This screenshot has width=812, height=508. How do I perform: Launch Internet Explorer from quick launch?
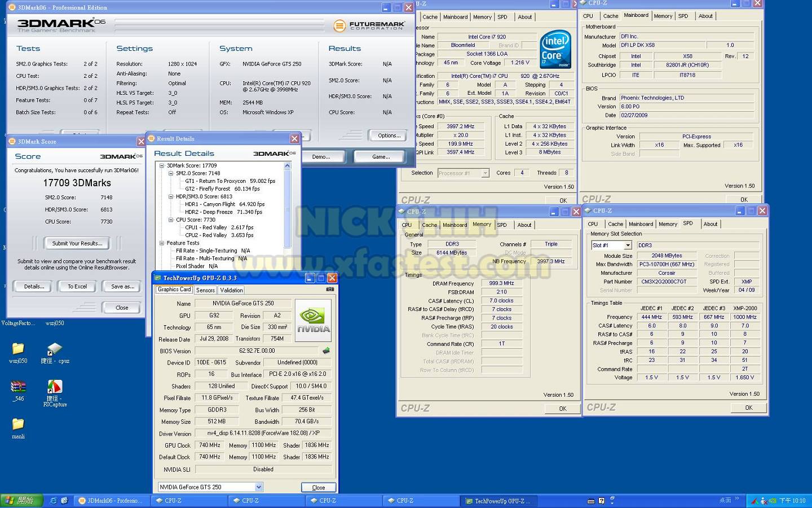pos(54,500)
